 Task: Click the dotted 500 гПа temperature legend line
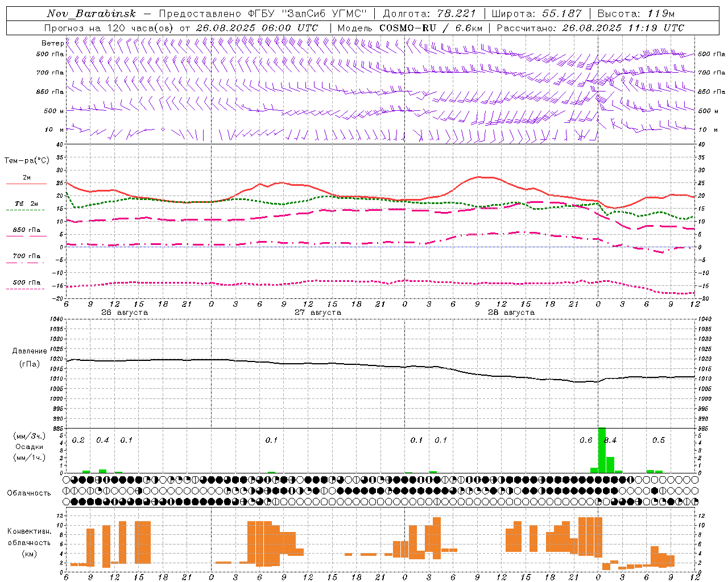pos(25,289)
